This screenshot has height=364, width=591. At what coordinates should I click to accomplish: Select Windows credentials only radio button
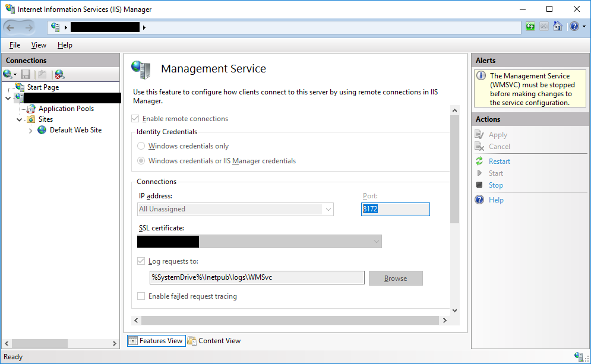point(141,146)
